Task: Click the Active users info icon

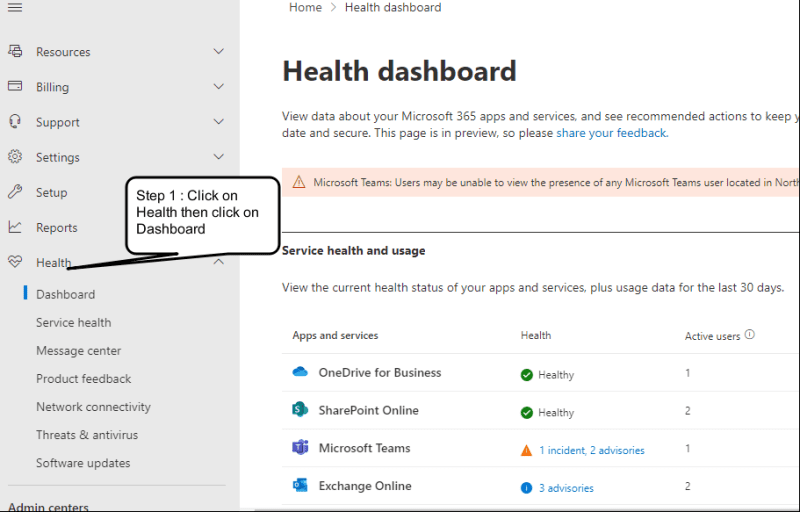Action: coord(749,335)
